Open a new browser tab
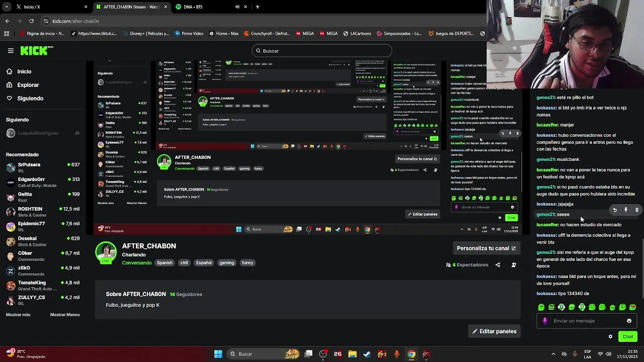This screenshot has height=362, width=644. [257, 7]
